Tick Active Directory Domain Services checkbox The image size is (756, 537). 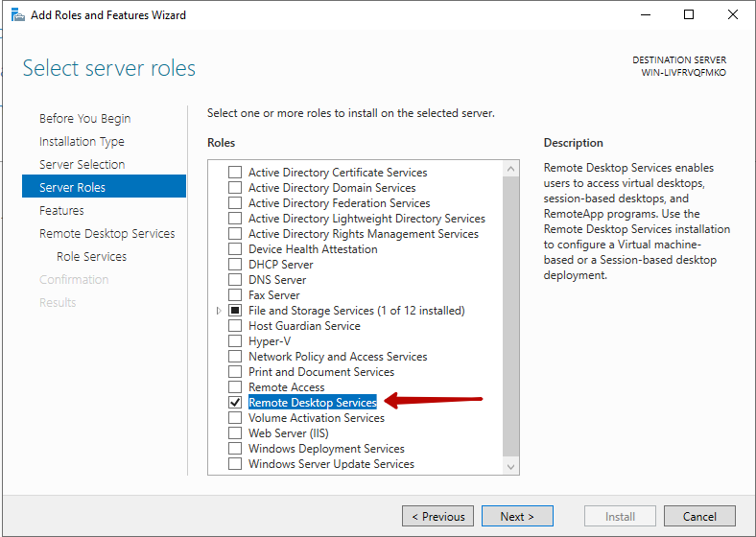coord(235,188)
